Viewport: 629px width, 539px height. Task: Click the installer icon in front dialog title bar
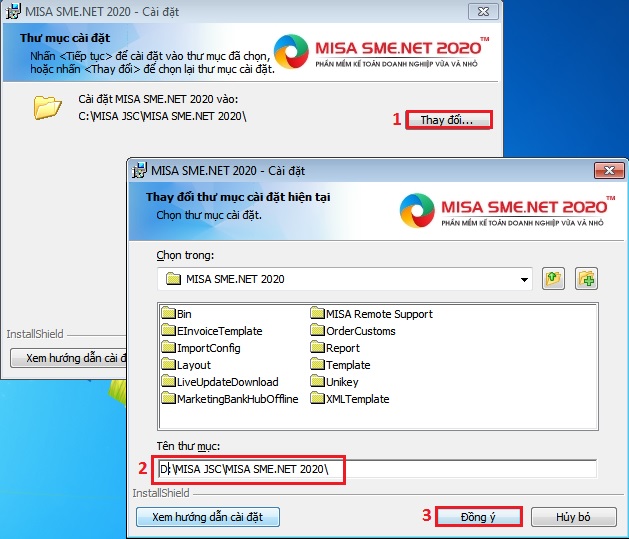139,170
